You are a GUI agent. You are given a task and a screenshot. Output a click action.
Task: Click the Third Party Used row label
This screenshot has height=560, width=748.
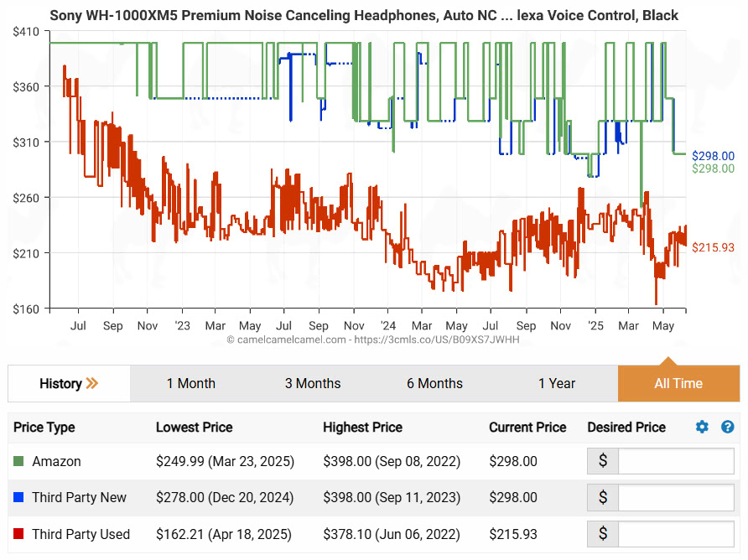pyautogui.click(x=81, y=534)
